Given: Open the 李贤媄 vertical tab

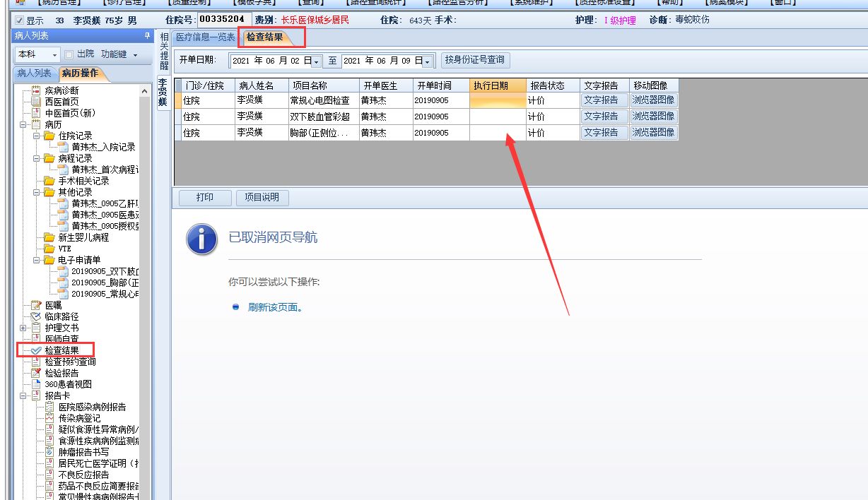Looking at the screenshot, I should tap(162, 93).
